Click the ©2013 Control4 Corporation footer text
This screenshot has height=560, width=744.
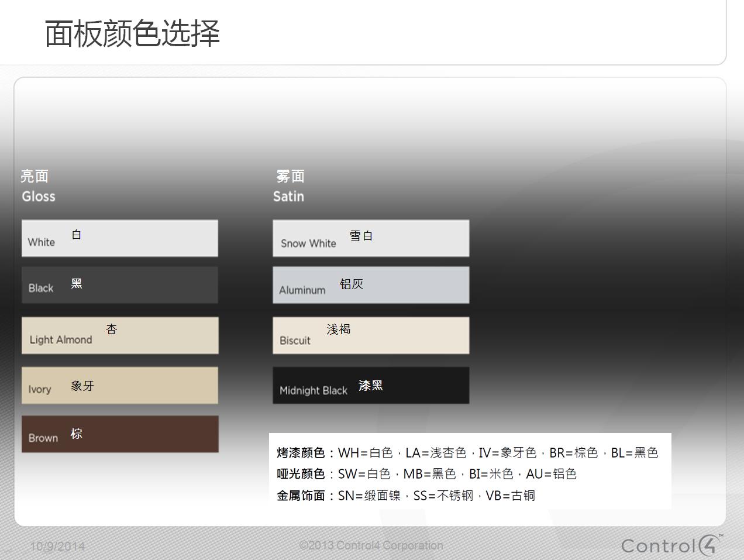371,545
